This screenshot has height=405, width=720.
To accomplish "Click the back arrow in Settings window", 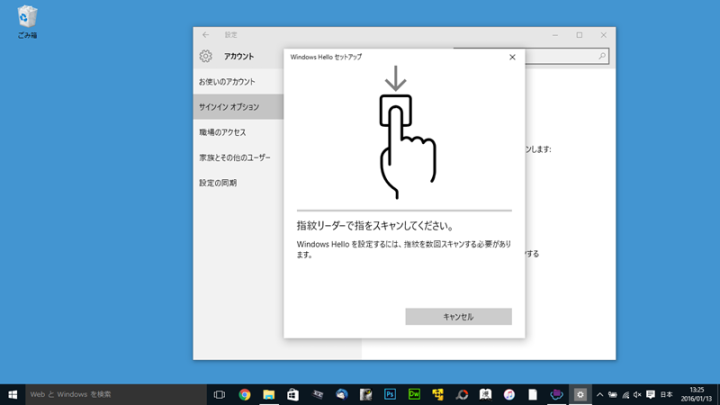I will [206, 34].
